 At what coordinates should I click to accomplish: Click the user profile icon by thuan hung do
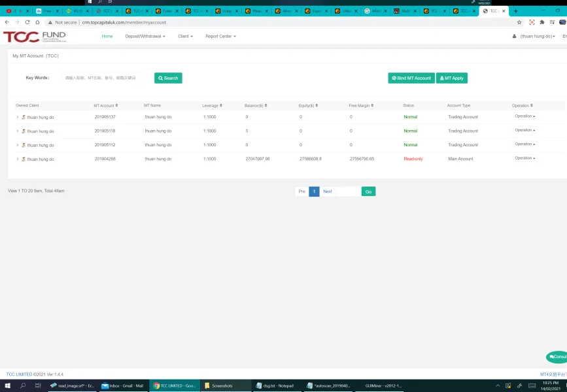point(514,36)
